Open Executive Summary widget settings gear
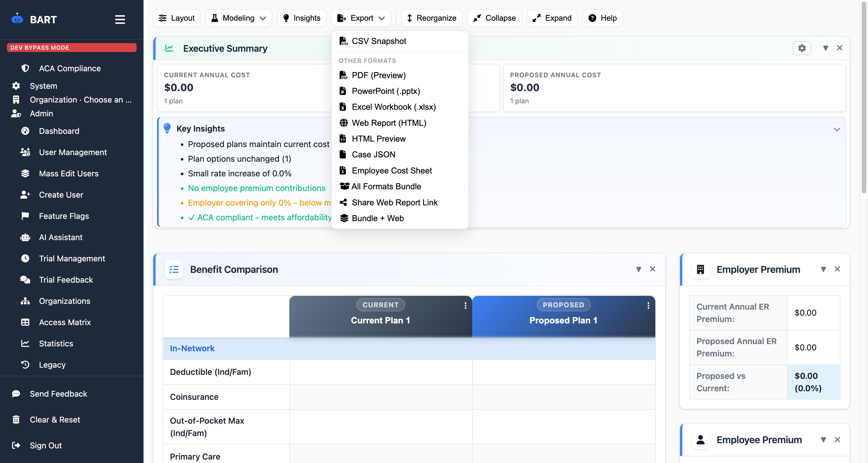The height and width of the screenshot is (463, 868). click(802, 48)
